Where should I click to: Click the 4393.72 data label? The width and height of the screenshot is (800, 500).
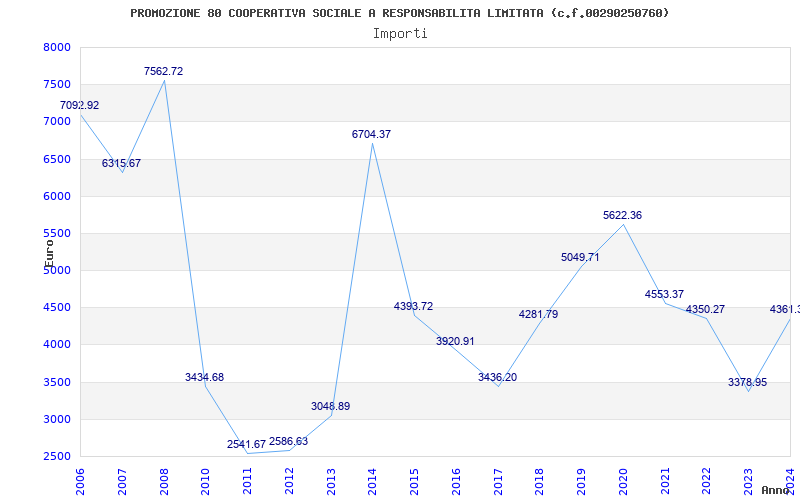[x=413, y=306]
